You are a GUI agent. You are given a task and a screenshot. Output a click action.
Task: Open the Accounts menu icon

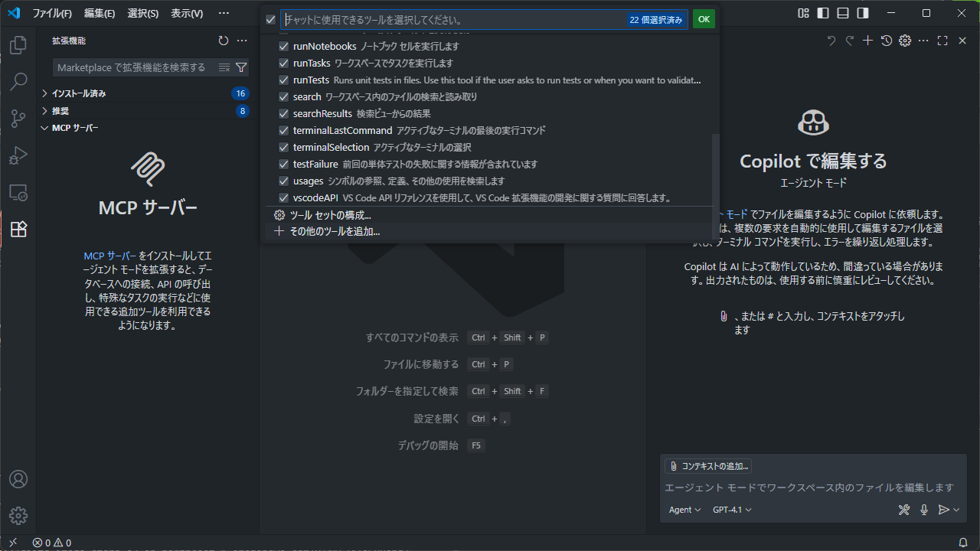point(18,479)
